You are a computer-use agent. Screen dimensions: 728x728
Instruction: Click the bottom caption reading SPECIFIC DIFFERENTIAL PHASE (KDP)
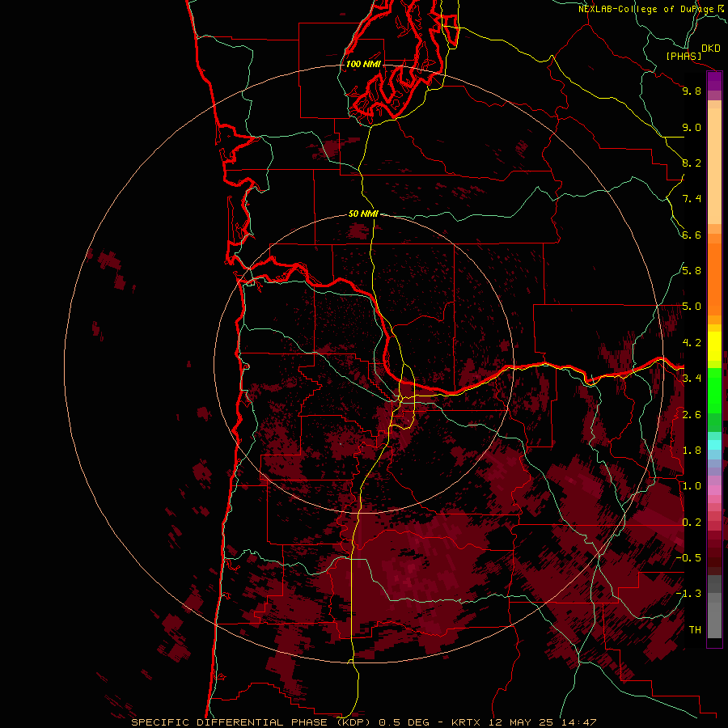tap(252, 722)
